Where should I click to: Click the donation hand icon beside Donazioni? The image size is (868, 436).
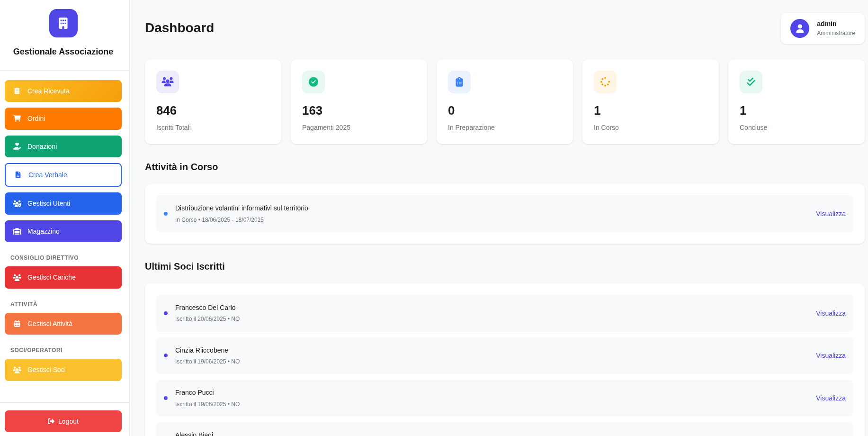tap(17, 146)
